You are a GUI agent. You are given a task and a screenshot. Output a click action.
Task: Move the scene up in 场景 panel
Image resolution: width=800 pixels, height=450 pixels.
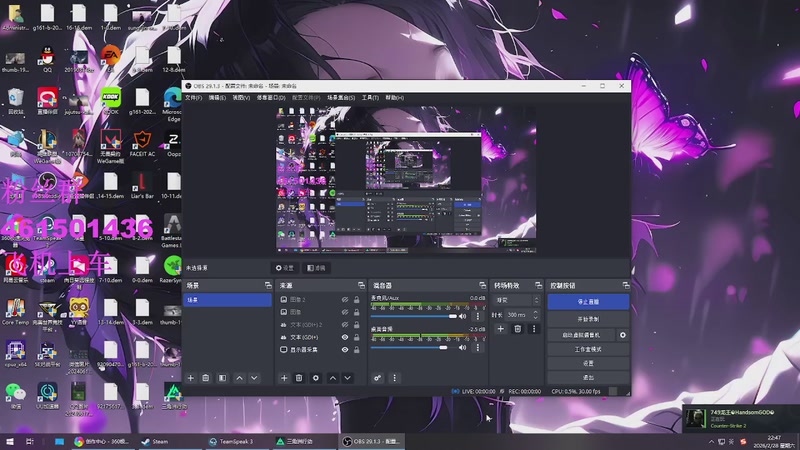(x=239, y=378)
